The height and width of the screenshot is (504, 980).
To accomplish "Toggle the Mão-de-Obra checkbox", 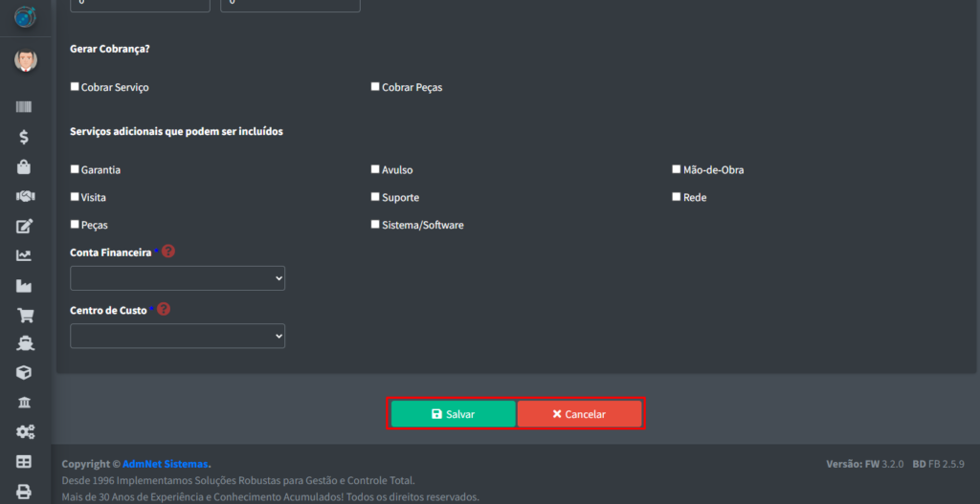I will tap(677, 169).
